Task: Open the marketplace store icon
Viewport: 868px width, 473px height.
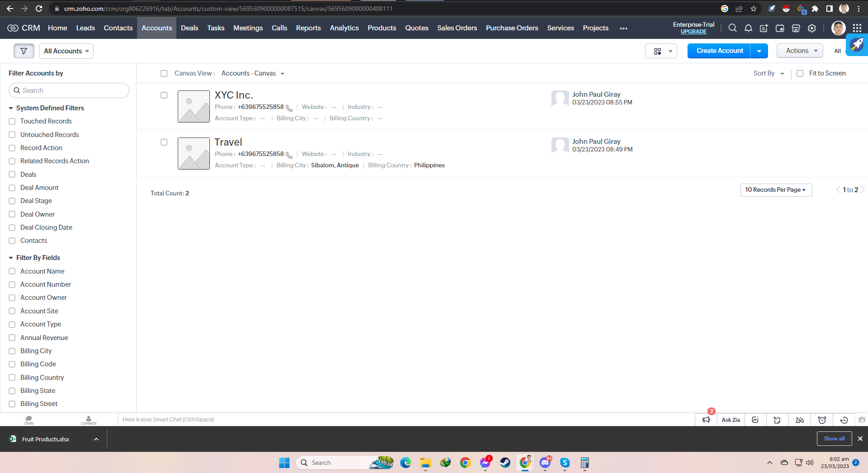Action: [x=796, y=28]
